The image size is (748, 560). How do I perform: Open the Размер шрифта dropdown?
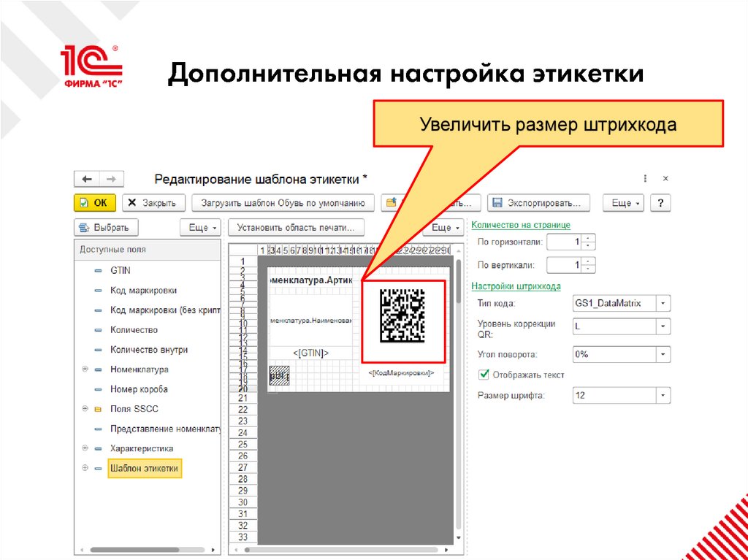[x=663, y=396]
